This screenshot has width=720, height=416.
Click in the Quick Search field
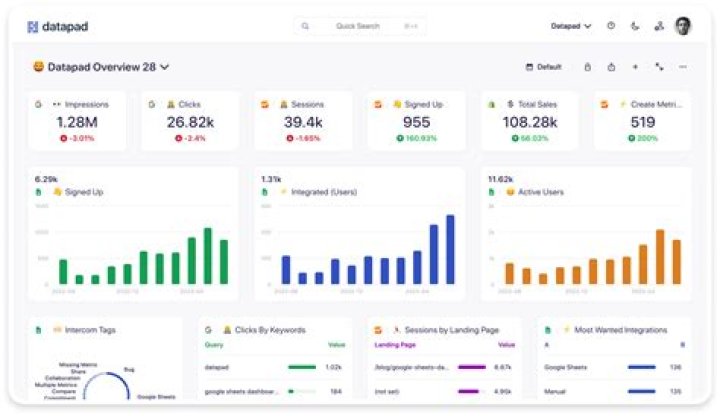tap(359, 26)
